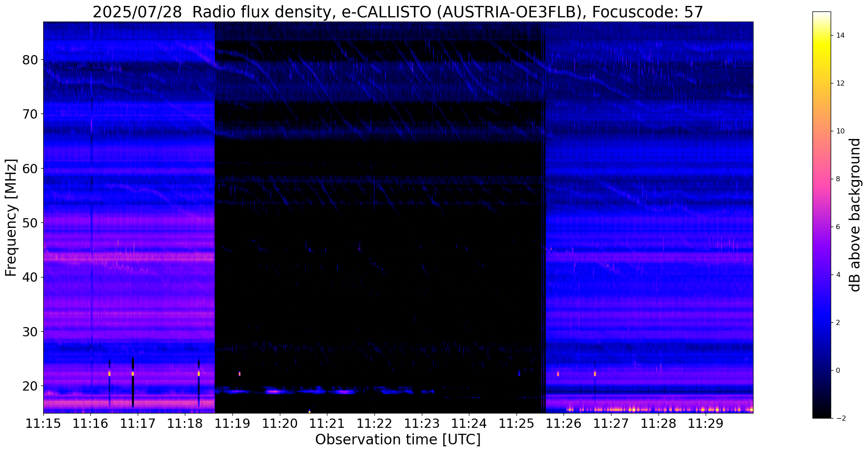Click the colorbar tick value 4
The width and height of the screenshot is (868, 452).
click(x=837, y=275)
